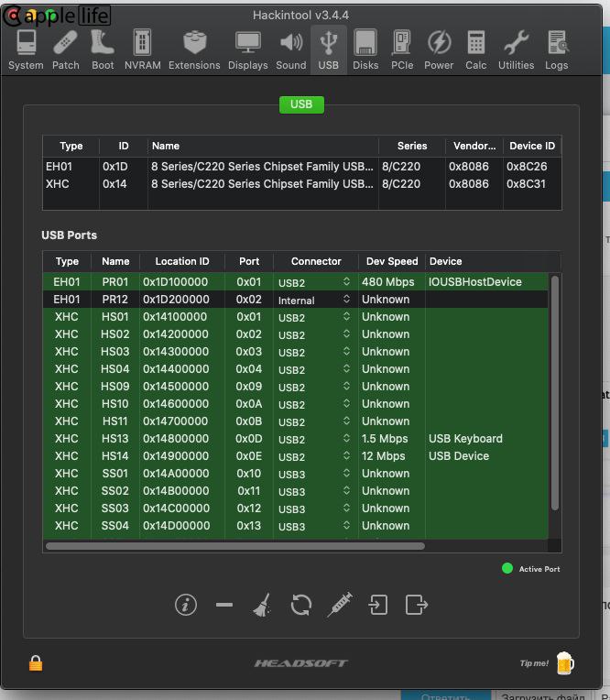Sort the ports table by Location ID header

[x=182, y=261]
